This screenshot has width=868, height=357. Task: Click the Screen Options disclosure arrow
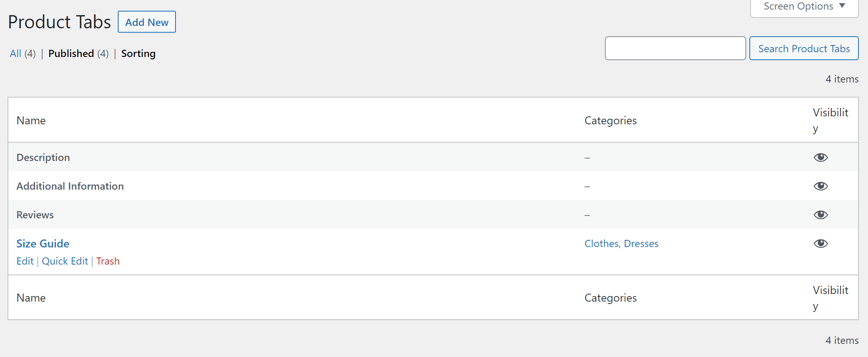coord(841,6)
